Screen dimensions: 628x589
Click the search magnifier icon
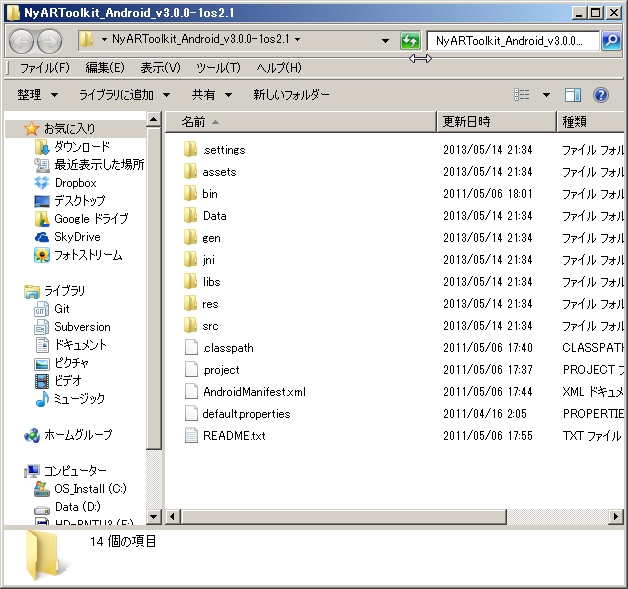(611, 40)
